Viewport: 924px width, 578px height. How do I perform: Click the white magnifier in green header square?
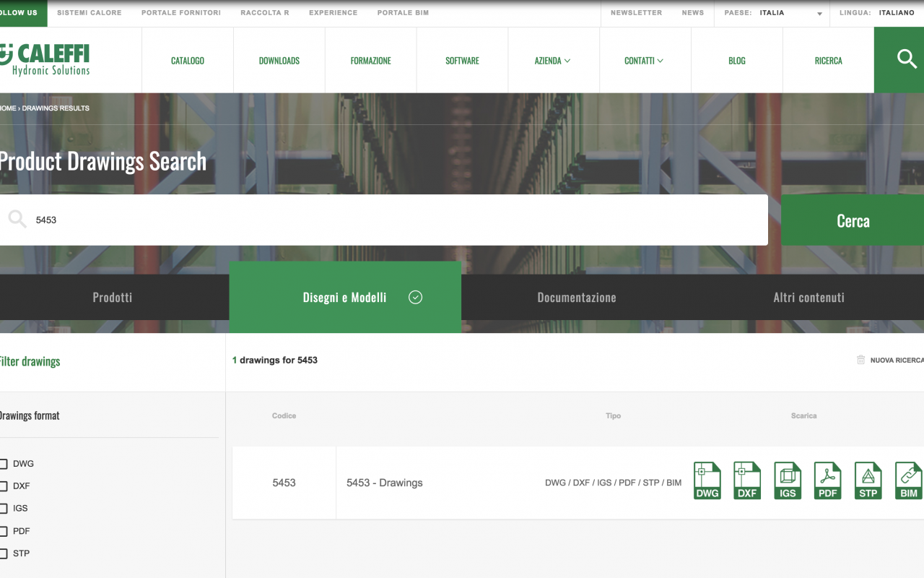click(x=907, y=59)
